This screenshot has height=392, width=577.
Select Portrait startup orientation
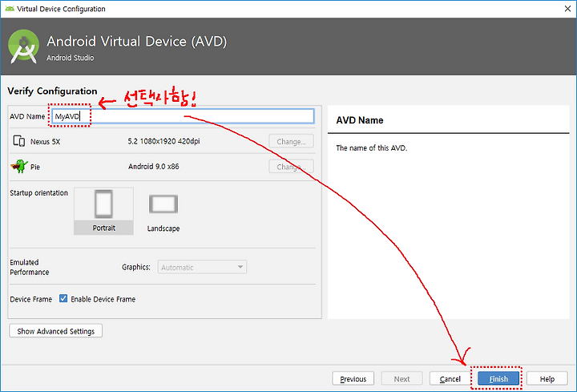click(103, 211)
